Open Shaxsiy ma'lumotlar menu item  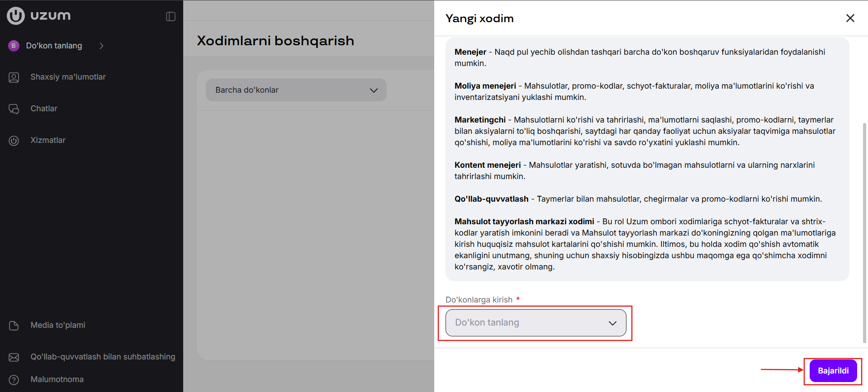pyautogui.click(x=68, y=77)
